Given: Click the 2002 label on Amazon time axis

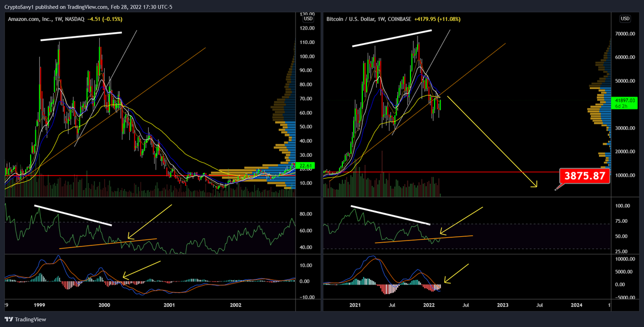Looking at the screenshot, I should point(236,304).
